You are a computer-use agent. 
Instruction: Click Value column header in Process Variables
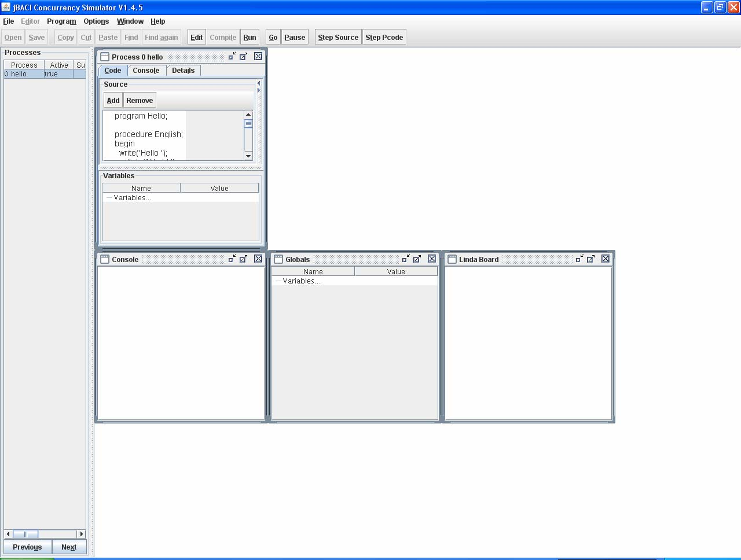[x=219, y=188]
